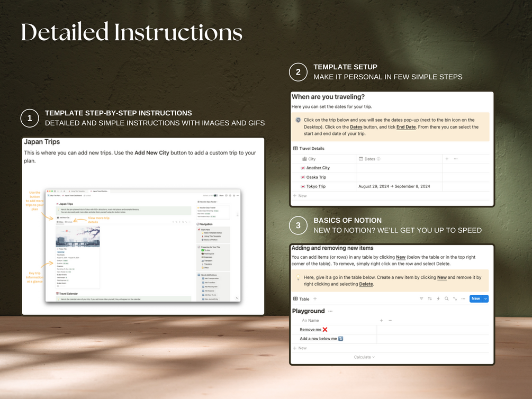The image size is (532, 399).
Task: Click Add Transportation button in dashboard preview
Action: tap(210, 278)
